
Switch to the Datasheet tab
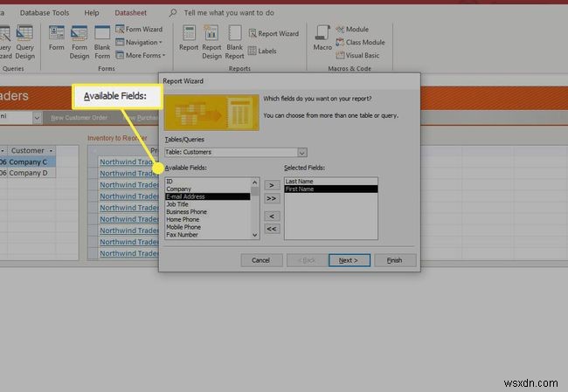coord(130,13)
